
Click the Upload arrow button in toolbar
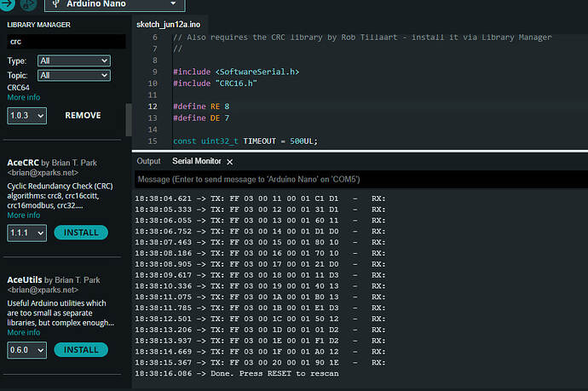pyautogui.click(x=7, y=4)
